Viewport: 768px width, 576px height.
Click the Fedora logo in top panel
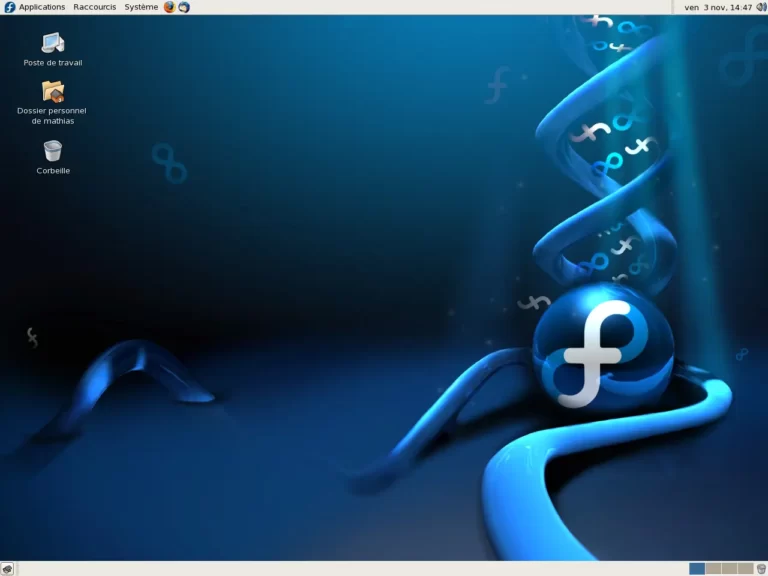(x=9, y=7)
